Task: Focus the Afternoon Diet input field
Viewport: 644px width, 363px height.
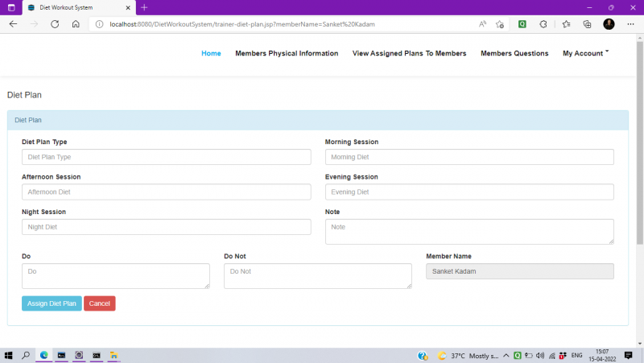Action: pos(167,192)
